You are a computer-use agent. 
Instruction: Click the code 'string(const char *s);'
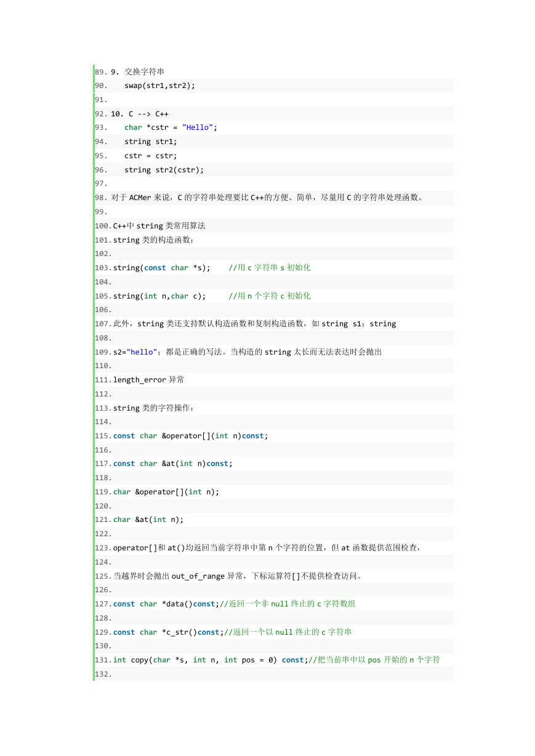coord(161,268)
